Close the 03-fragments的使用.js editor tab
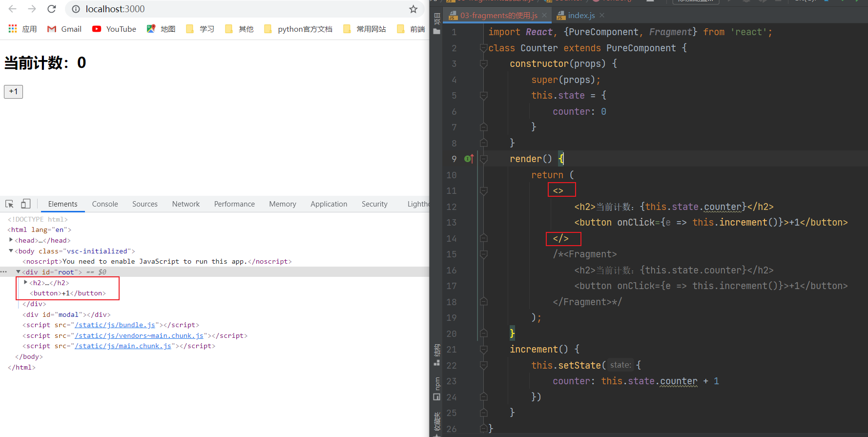This screenshot has width=868, height=437. 544,15
